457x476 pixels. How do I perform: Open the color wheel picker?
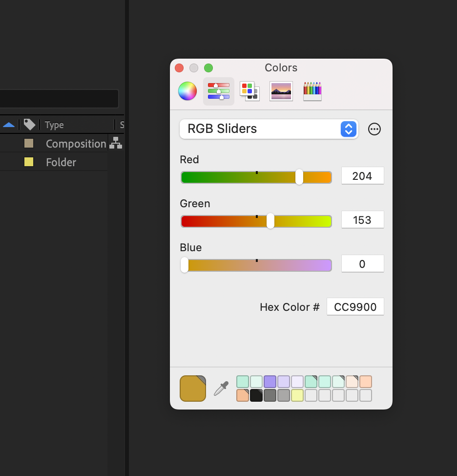click(187, 91)
